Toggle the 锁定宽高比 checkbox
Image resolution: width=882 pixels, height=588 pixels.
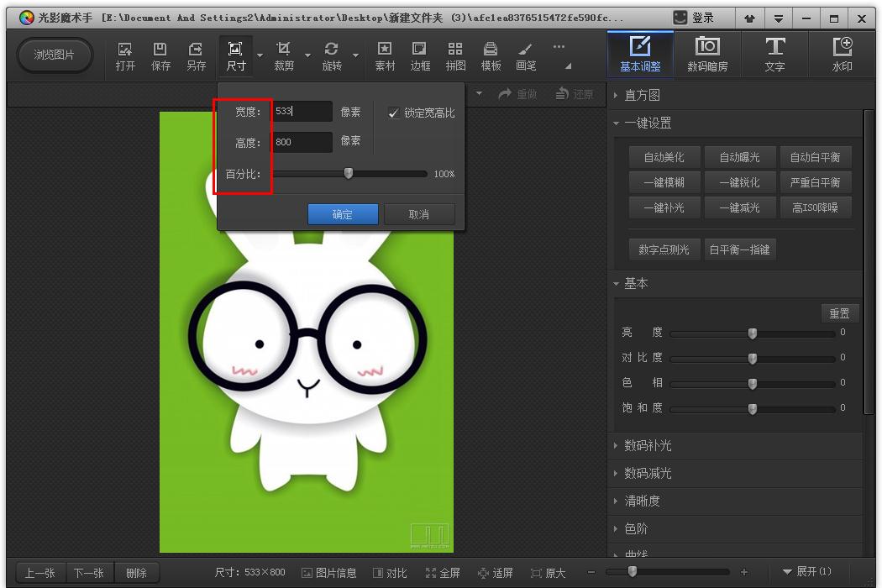[x=394, y=113]
